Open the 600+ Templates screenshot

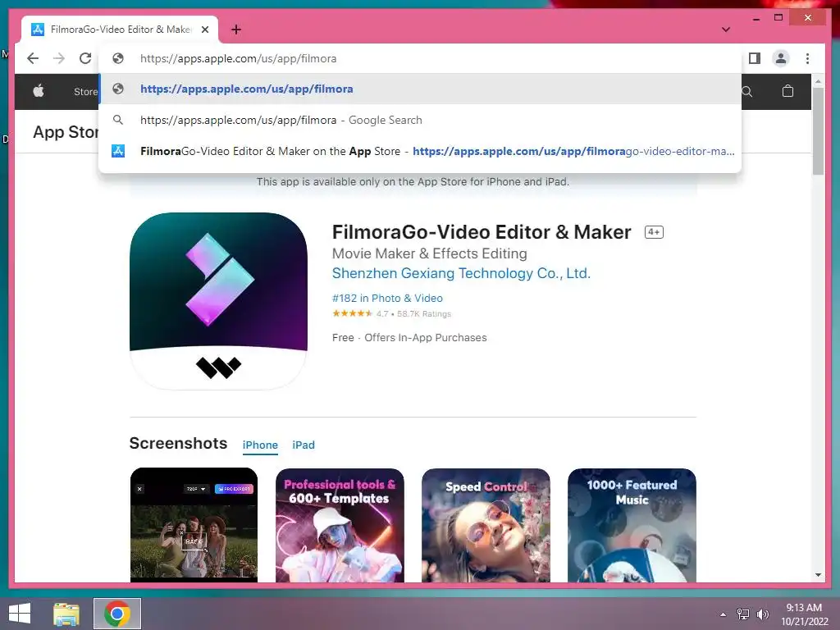pos(340,525)
